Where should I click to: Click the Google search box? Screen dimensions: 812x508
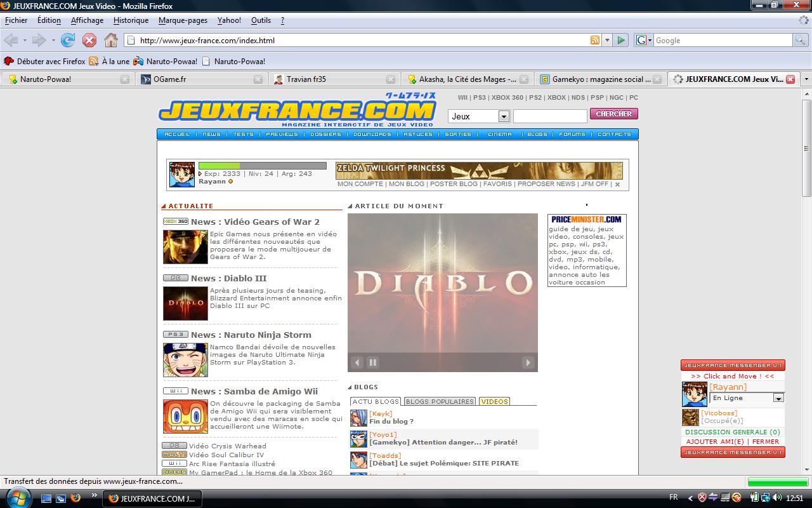[723, 40]
